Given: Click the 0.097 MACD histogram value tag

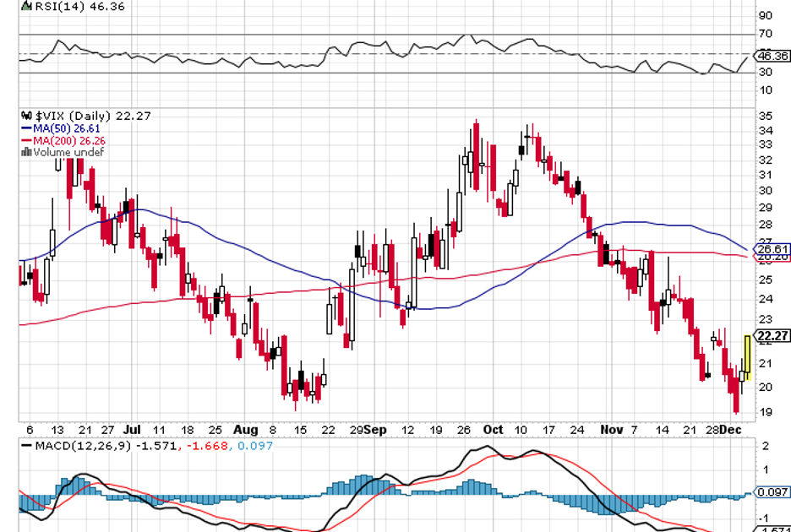Looking at the screenshot, I should 773,491.
